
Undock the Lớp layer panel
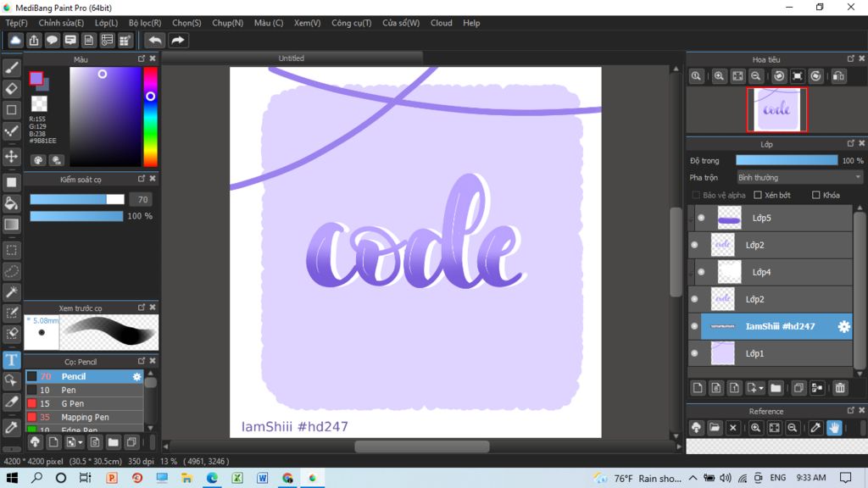(x=851, y=143)
